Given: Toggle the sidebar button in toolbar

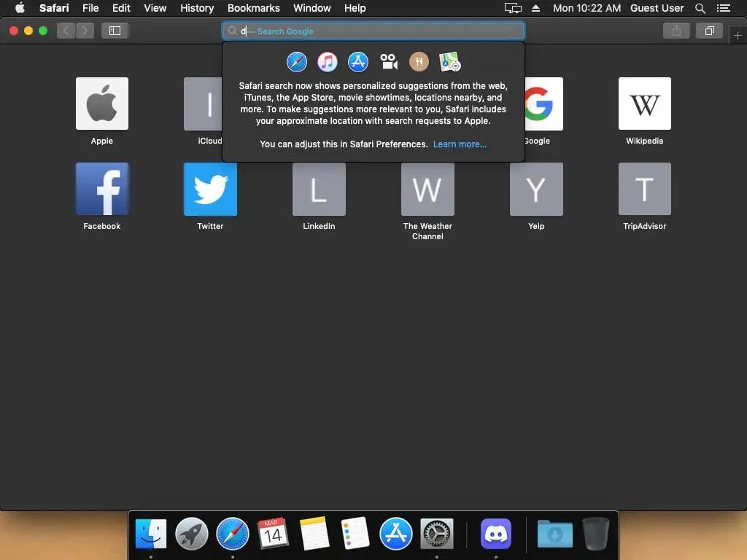Looking at the screenshot, I should pos(115,31).
